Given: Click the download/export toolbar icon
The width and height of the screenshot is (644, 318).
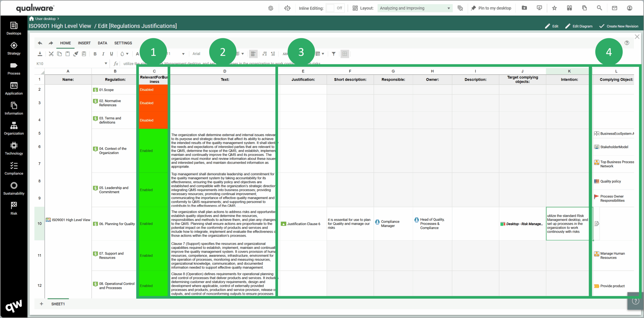Looking at the screenshot, I should [x=40, y=54].
